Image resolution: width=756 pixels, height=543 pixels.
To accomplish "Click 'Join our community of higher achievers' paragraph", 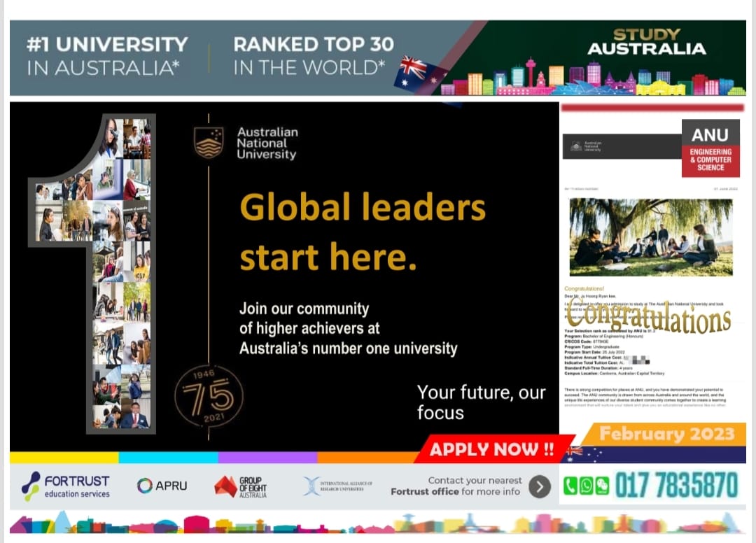I will pos(348,329).
